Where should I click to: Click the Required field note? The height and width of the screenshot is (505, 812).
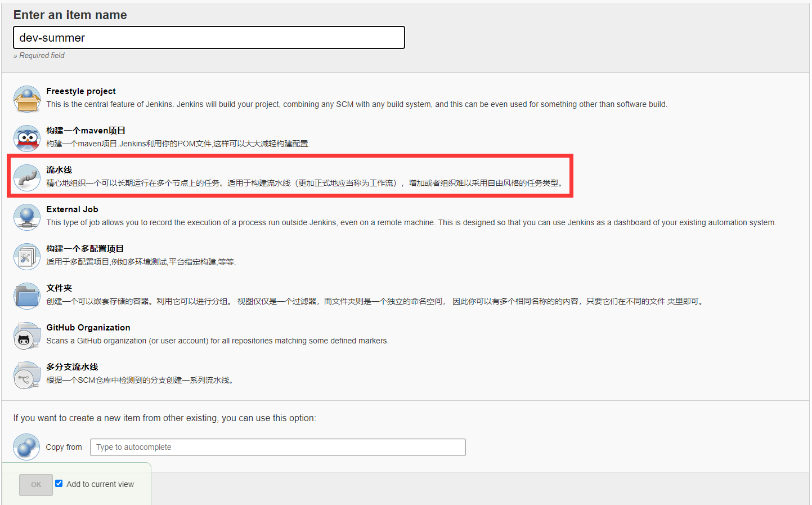click(x=39, y=55)
